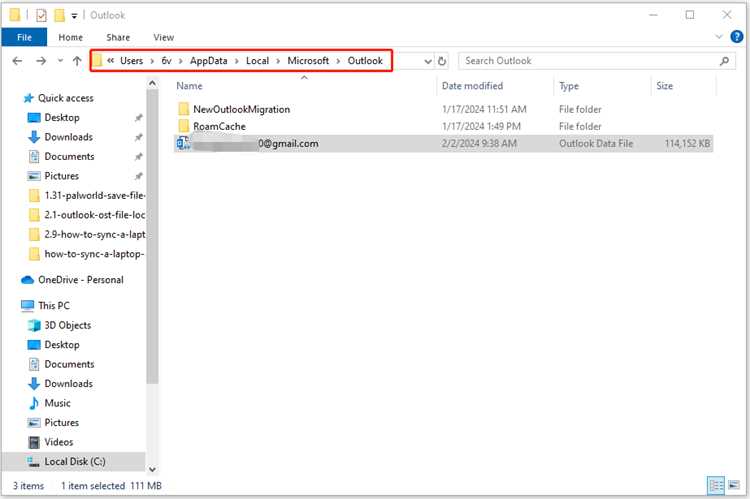
Task: Click the search magnifier icon
Action: click(x=724, y=61)
